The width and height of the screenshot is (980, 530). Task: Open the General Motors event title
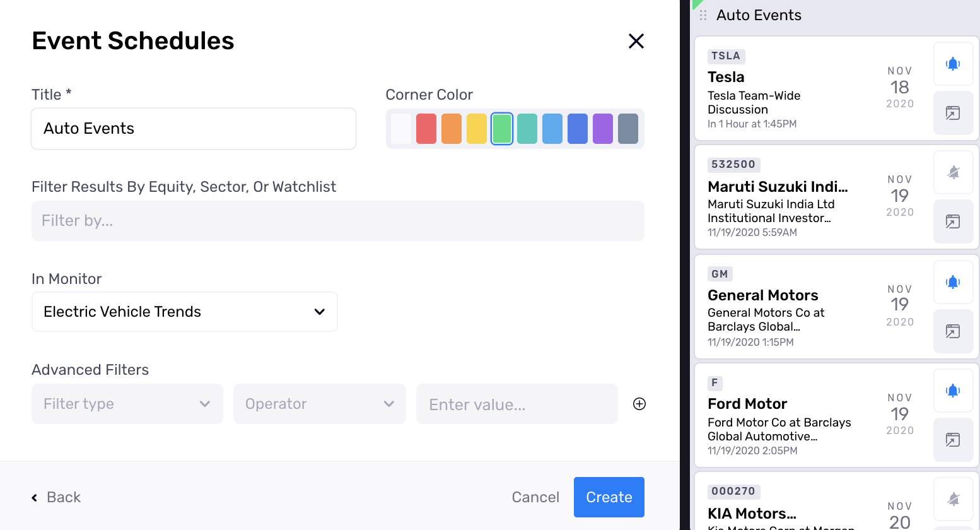point(763,295)
